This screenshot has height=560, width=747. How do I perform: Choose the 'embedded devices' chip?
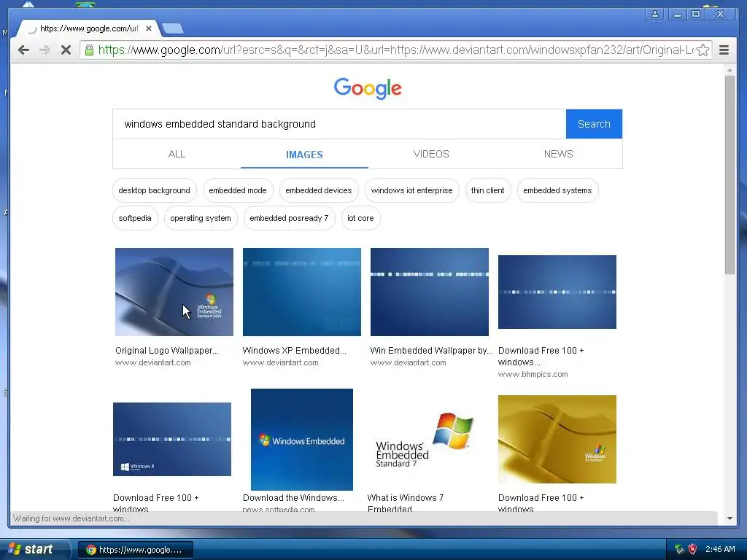(x=318, y=190)
